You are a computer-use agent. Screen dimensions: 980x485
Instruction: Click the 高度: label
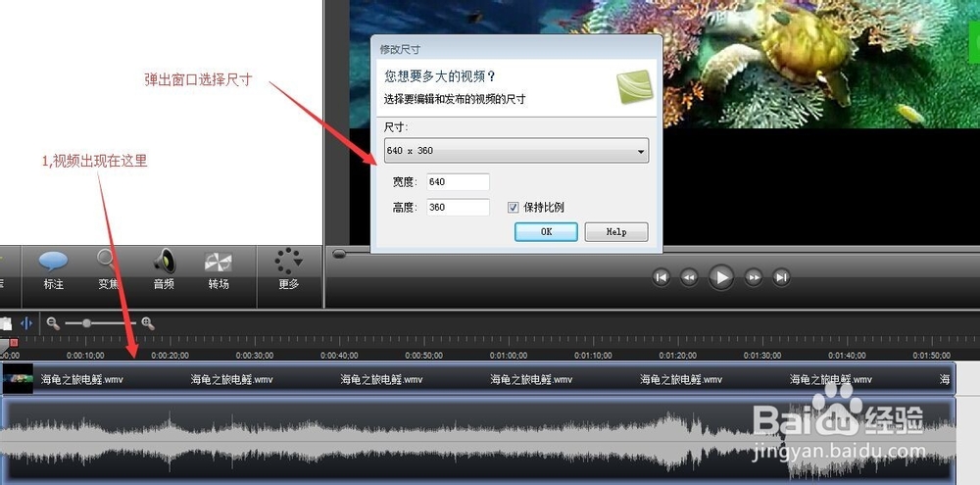[404, 207]
